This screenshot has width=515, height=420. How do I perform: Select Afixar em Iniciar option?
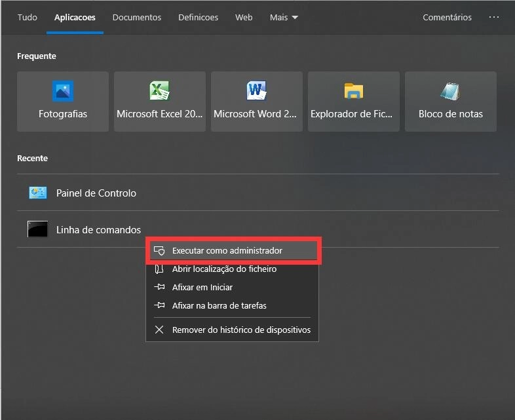pyautogui.click(x=202, y=288)
